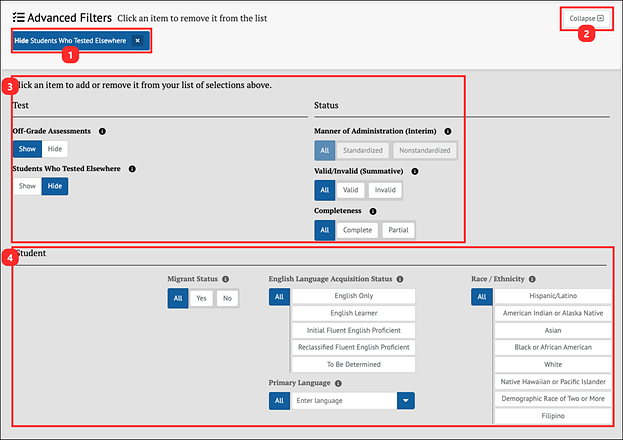Select Yes for Migrant Status
Screen dimensions: 623x440
(203, 298)
